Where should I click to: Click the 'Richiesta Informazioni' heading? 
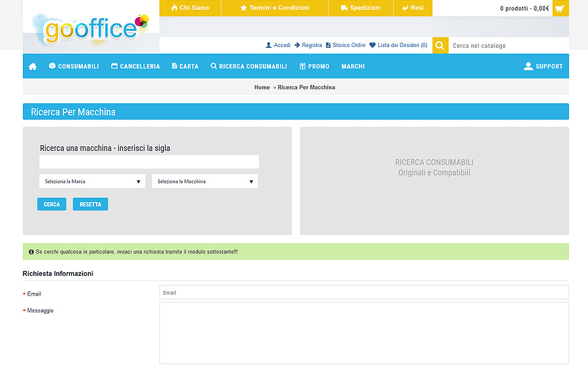pyautogui.click(x=57, y=273)
